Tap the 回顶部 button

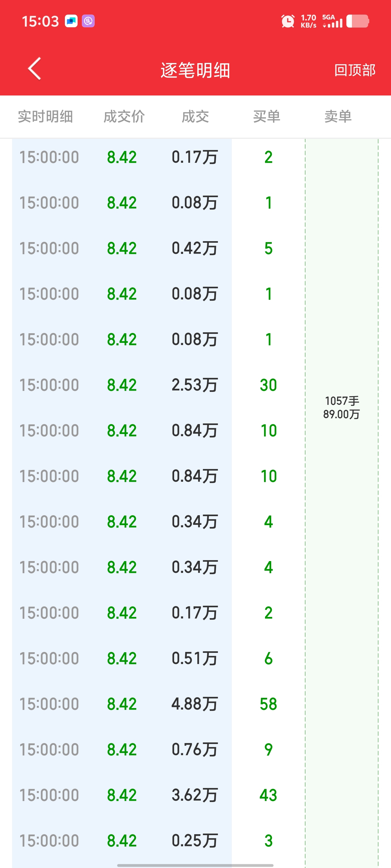pos(355,70)
